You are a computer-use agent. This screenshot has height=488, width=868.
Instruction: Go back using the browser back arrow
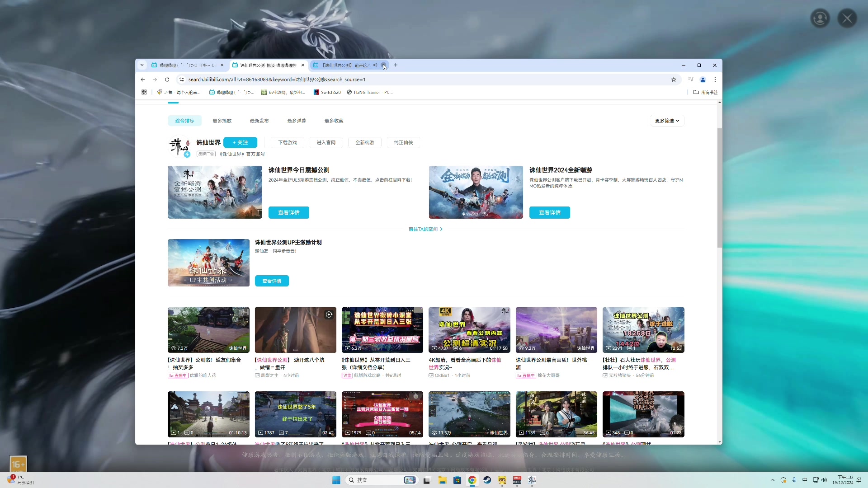[143, 80]
